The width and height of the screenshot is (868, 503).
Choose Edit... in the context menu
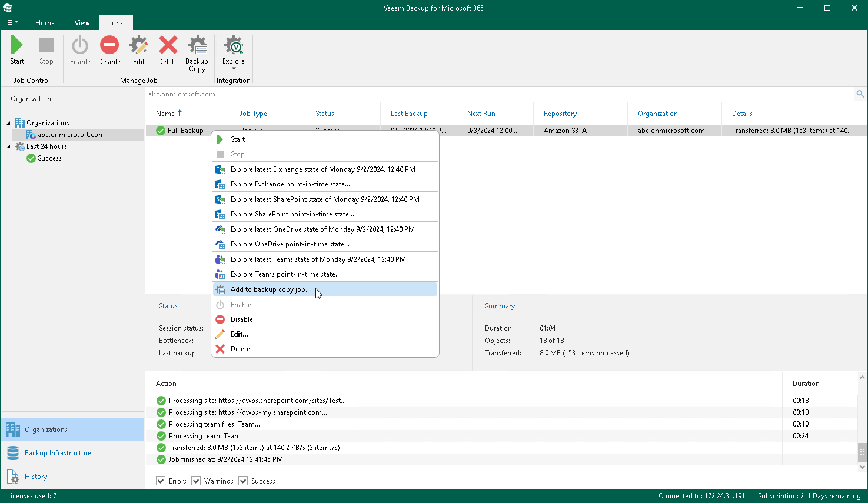coord(325,334)
